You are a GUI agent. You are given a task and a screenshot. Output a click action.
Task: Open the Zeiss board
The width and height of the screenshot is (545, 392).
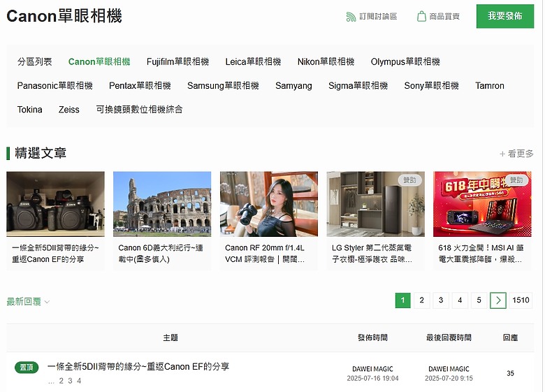(68, 110)
